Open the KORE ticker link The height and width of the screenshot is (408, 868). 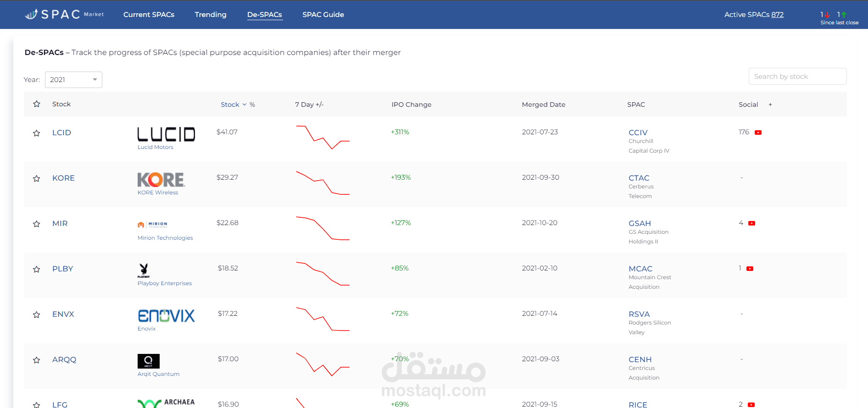point(63,178)
